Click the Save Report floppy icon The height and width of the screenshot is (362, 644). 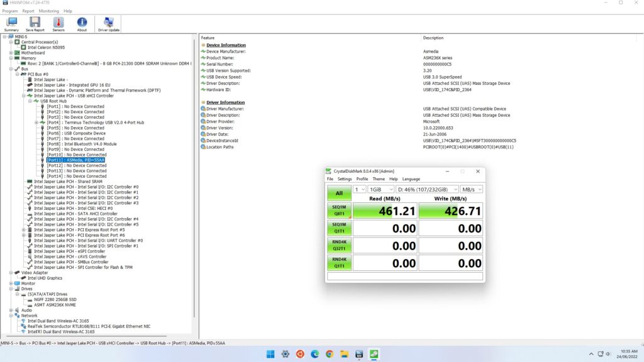[35, 24]
